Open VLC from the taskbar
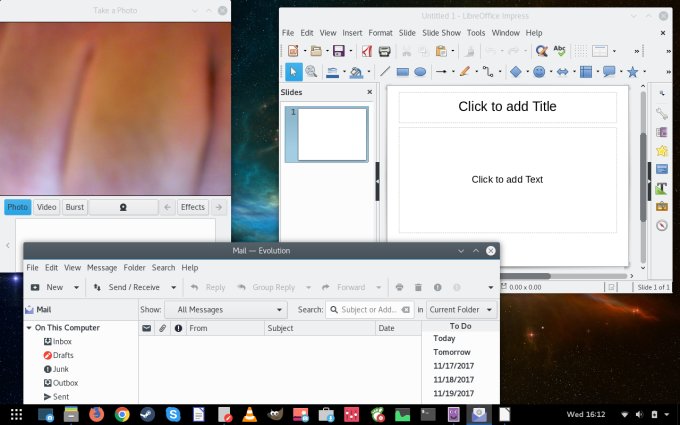680x425 pixels. (x=250, y=414)
